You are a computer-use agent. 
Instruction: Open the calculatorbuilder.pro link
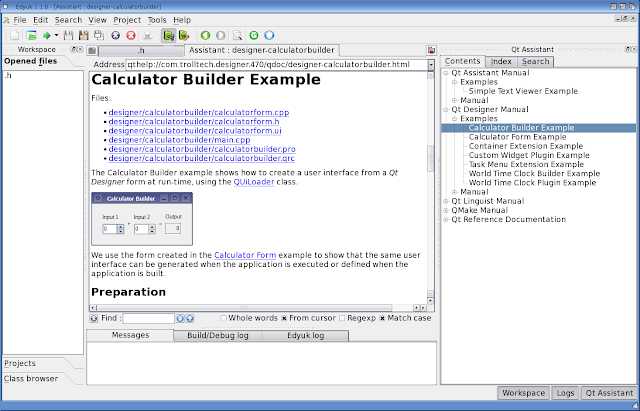[x=202, y=149]
